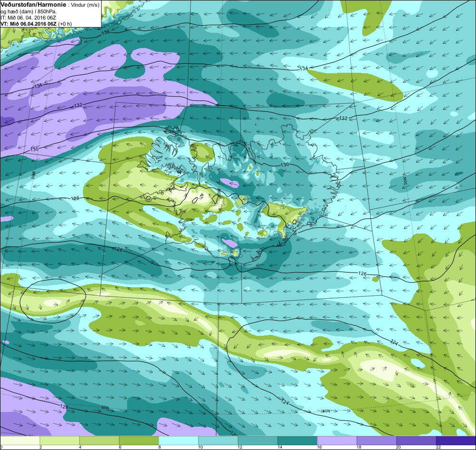Choose the 6–8 m/s olive legend swatch
The height and width of the screenshot is (450, 476).
(139, 440)
